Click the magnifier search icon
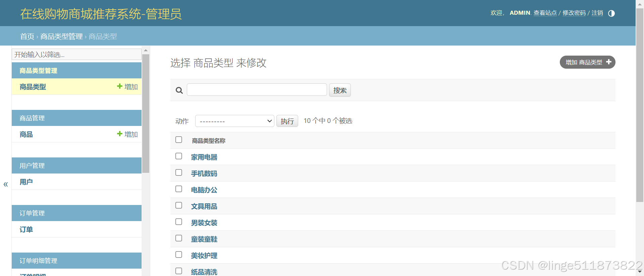The width and height of the screenshot is (644, 276). 179,90
